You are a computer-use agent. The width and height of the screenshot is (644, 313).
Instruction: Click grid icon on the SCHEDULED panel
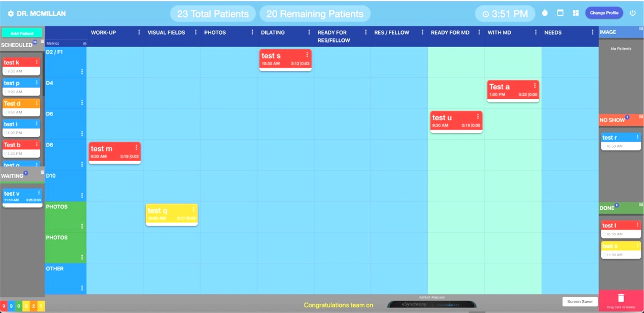click(42, 41)
